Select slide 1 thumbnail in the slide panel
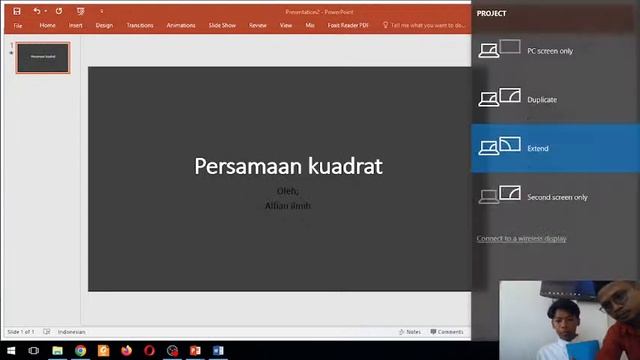This screenshot has width=640, height=360. pyautogui.click(x=43, y=58)
